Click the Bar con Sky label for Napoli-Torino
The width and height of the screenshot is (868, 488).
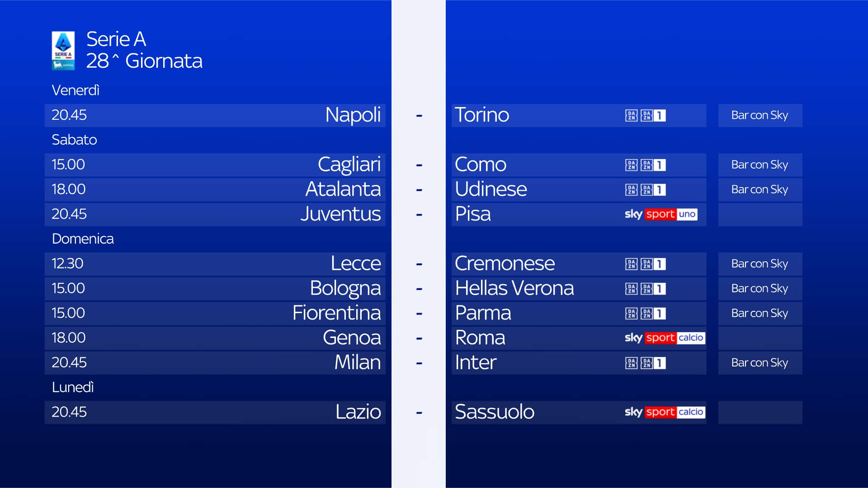click(759, 116)
